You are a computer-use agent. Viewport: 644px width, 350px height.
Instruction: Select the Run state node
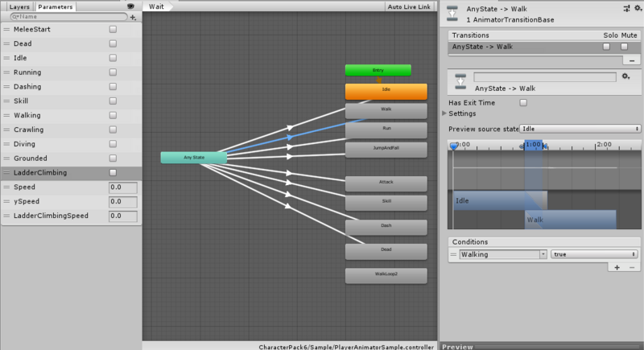[x=386, y=130]
